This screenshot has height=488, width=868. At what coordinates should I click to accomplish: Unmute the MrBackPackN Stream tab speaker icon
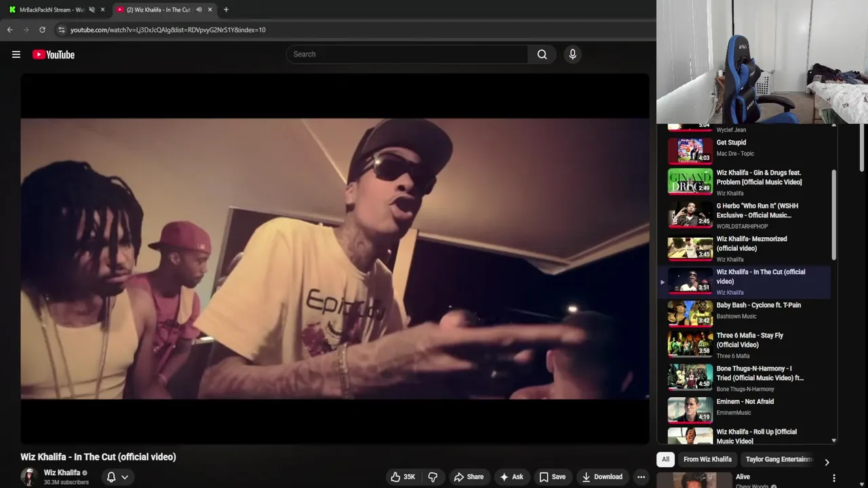tap(92, 9)
